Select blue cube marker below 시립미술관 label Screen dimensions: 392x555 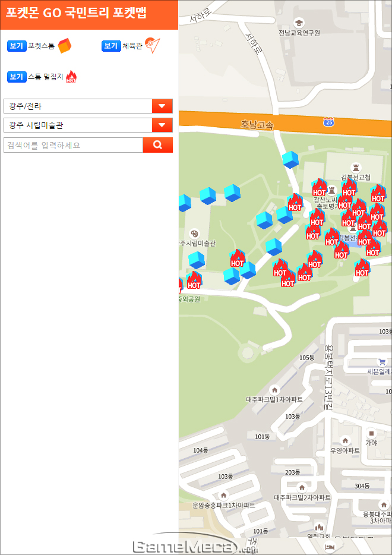(x=197, y=260)
